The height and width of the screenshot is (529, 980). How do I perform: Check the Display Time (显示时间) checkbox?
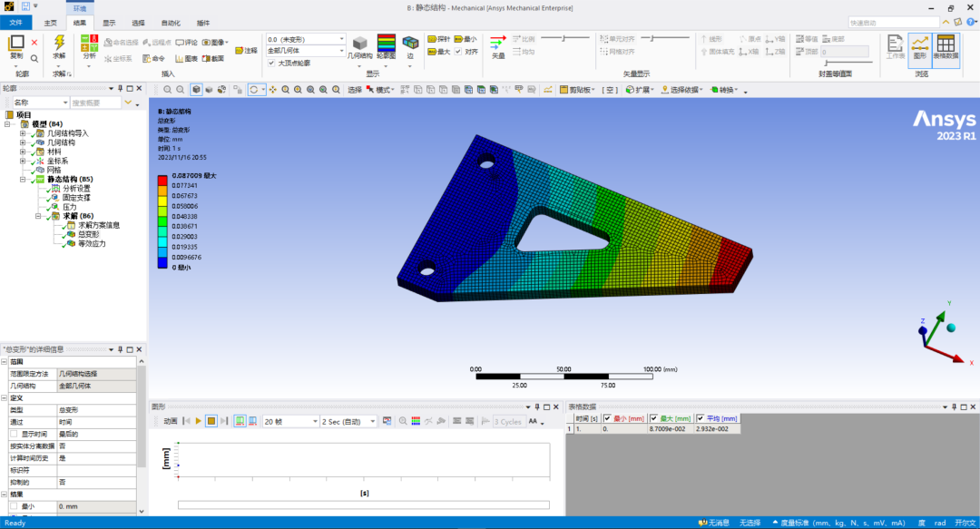pos(14,434)
